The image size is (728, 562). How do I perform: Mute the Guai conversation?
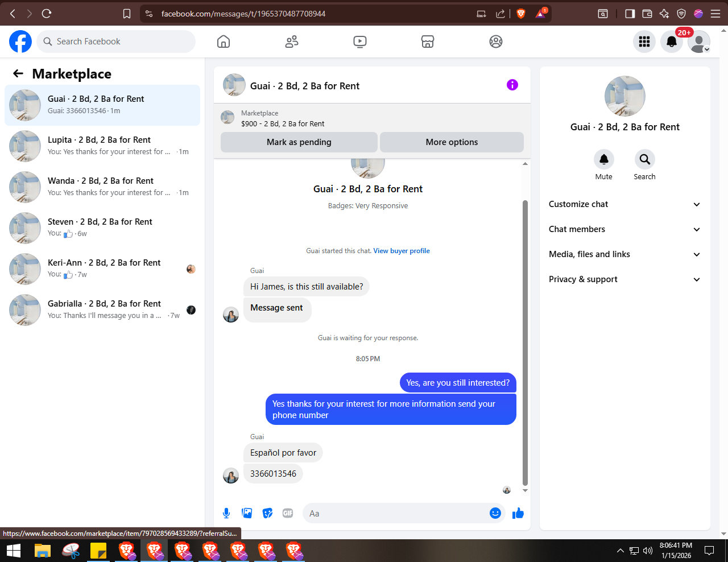(x=604, y=159)
